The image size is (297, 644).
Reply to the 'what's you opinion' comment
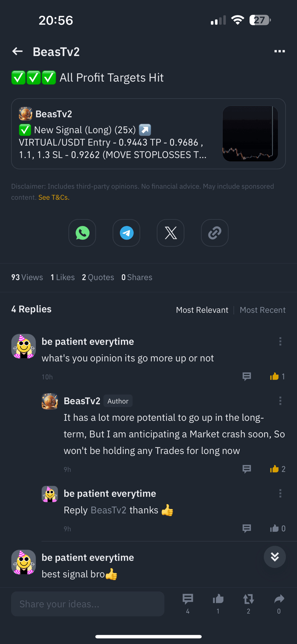[x=246, y=376]
